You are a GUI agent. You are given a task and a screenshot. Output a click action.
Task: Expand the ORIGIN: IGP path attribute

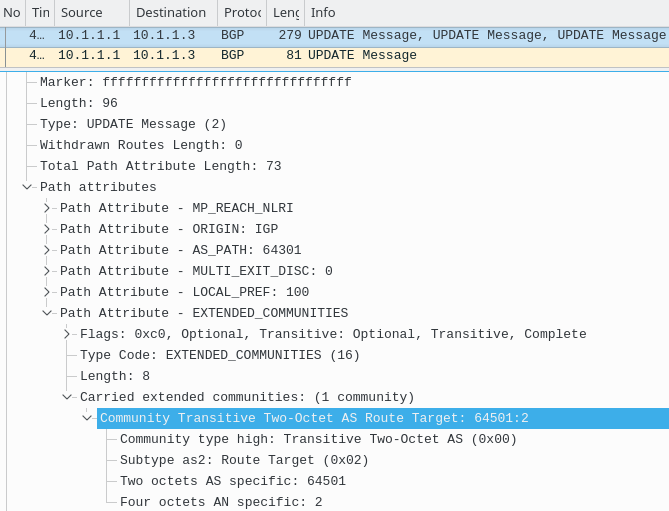point(47,229)
